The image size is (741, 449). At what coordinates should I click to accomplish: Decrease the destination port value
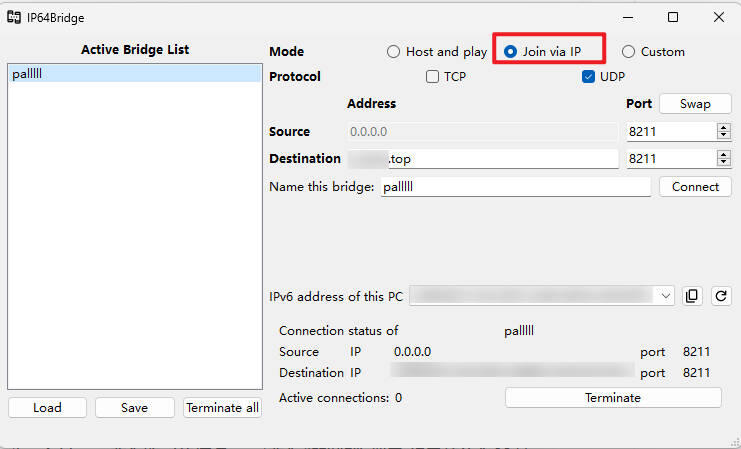pyautogui.click(x=724, y=162)
